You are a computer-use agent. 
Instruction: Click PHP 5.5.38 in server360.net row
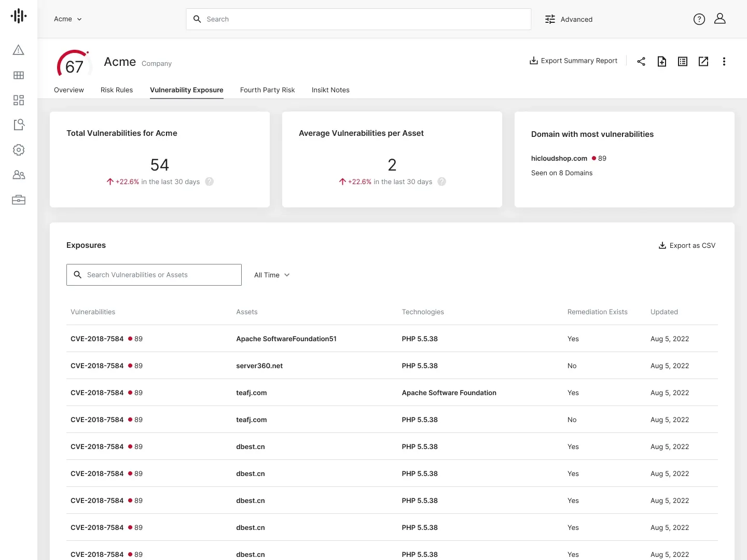[x=420, y=366]
